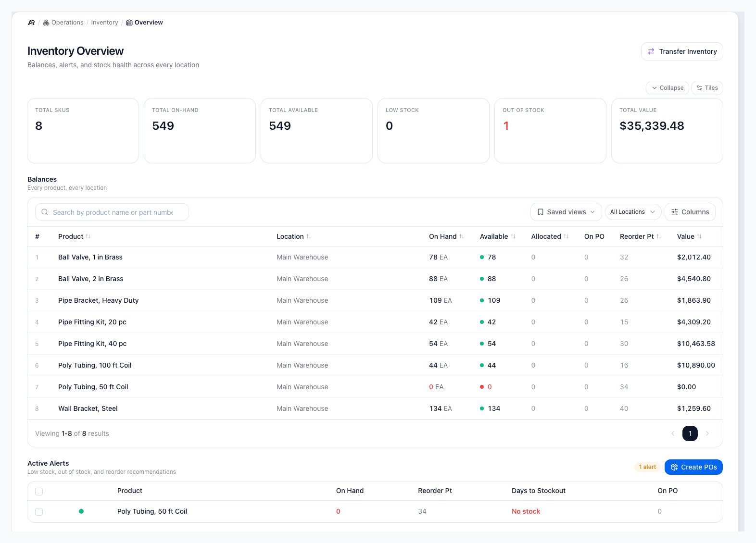Open the Tiles settings button
This screenshot has height=543, width=756.
(707, 88)
